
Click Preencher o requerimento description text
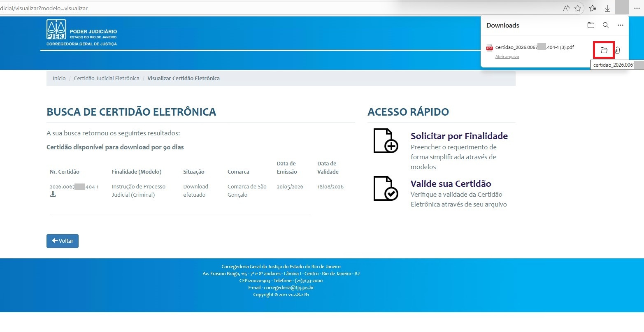point(453,157)
